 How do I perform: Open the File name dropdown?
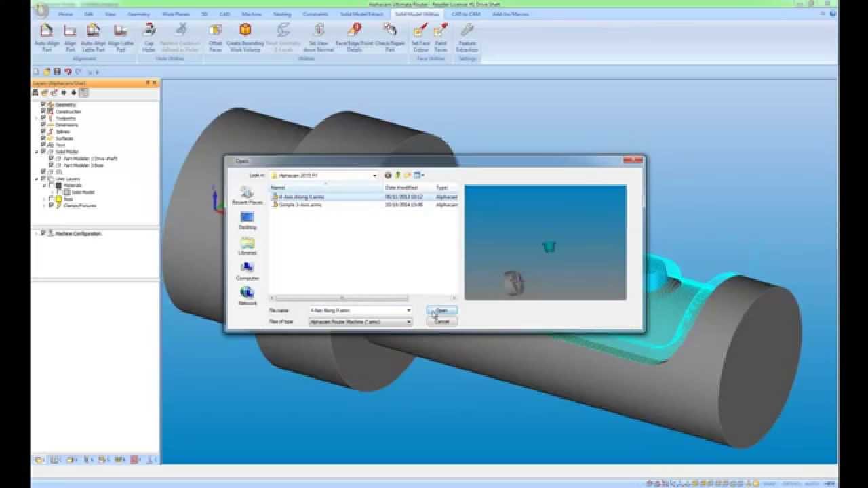[x=409, y=310]
